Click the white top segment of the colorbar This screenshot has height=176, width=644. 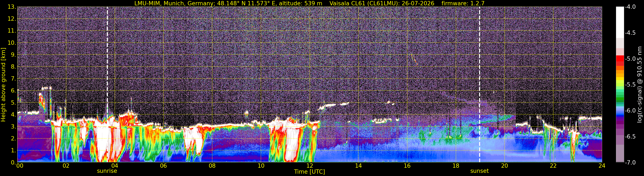(x=620, y=22)
